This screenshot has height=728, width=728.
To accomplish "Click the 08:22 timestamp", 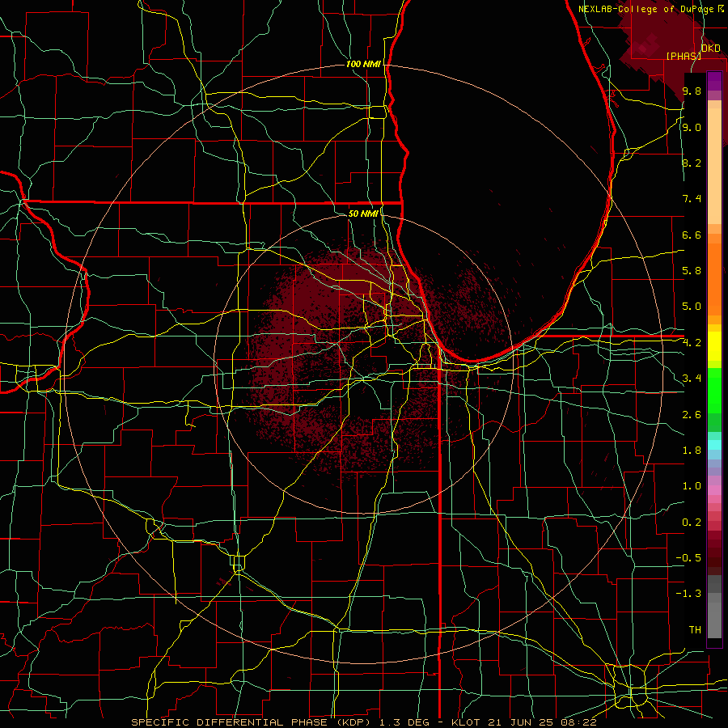I will coord(578,722).
